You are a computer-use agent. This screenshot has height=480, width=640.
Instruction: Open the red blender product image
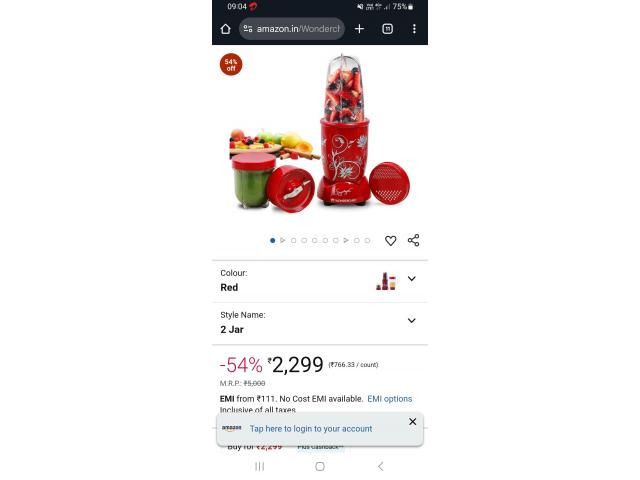[x=320, y=133]
